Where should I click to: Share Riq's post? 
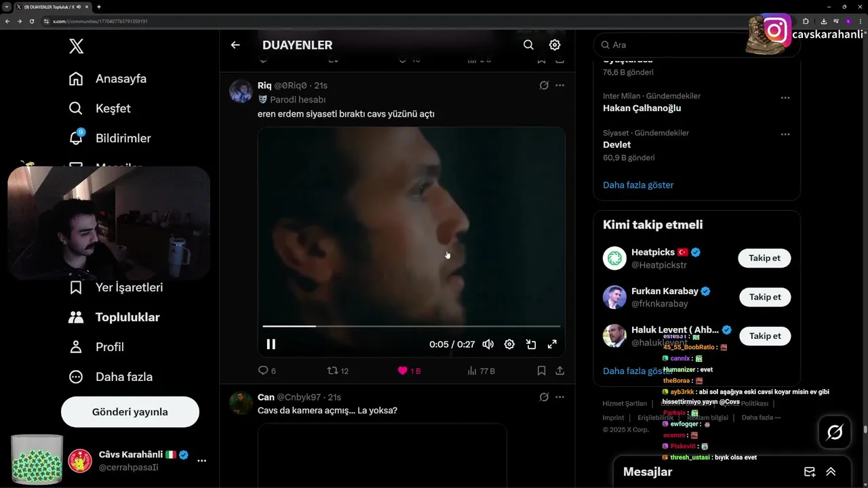point(559,371)
